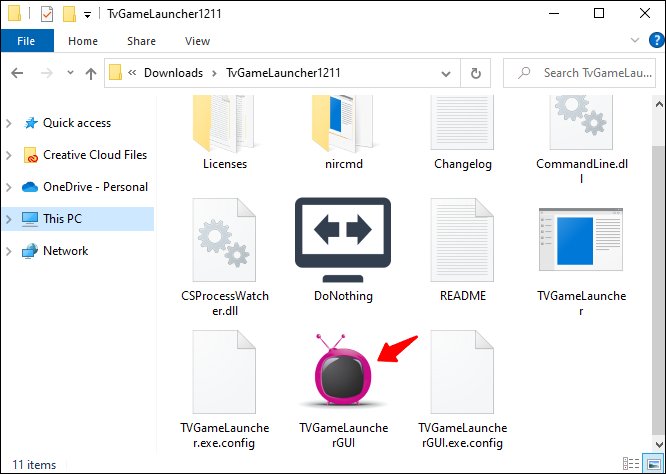The width and height of the screenshot is (666, 474).
Task: Select the nircmd folder icon
Action: pyautogui.click(x=343, y=124)
